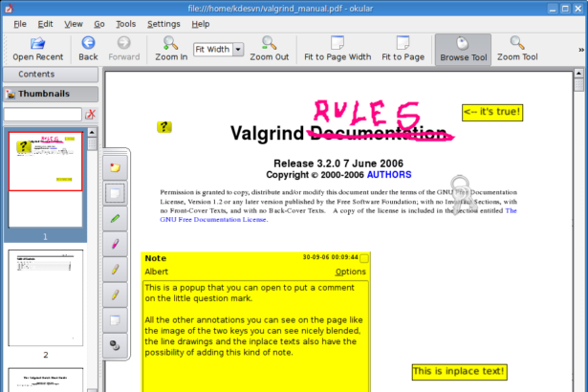The image size is (588, 392).
Task: Open the Settings menu
Action: click(x=163, y=23)
